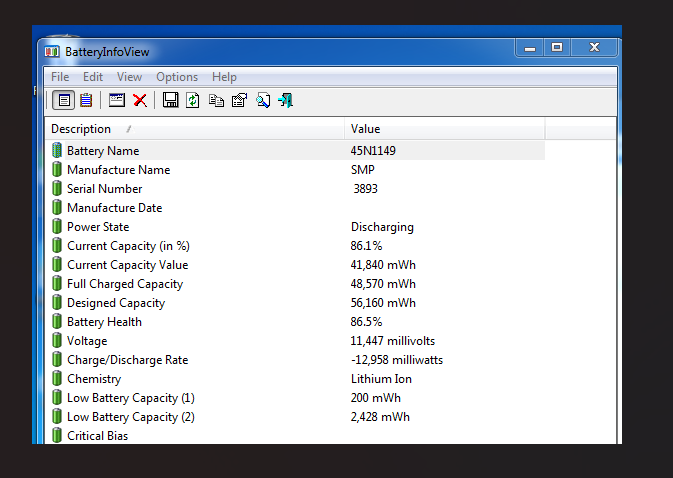This screenshot has height=478, width=673.
Task: Click the battery icon beside Charge/Discharge Rate
Action: (x=57, y=360)
